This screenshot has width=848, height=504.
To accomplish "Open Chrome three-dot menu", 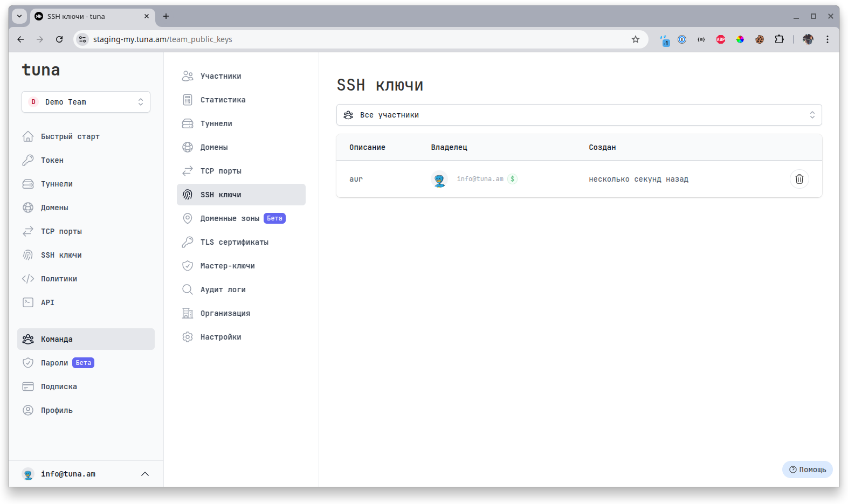I will tap(828, 39).
